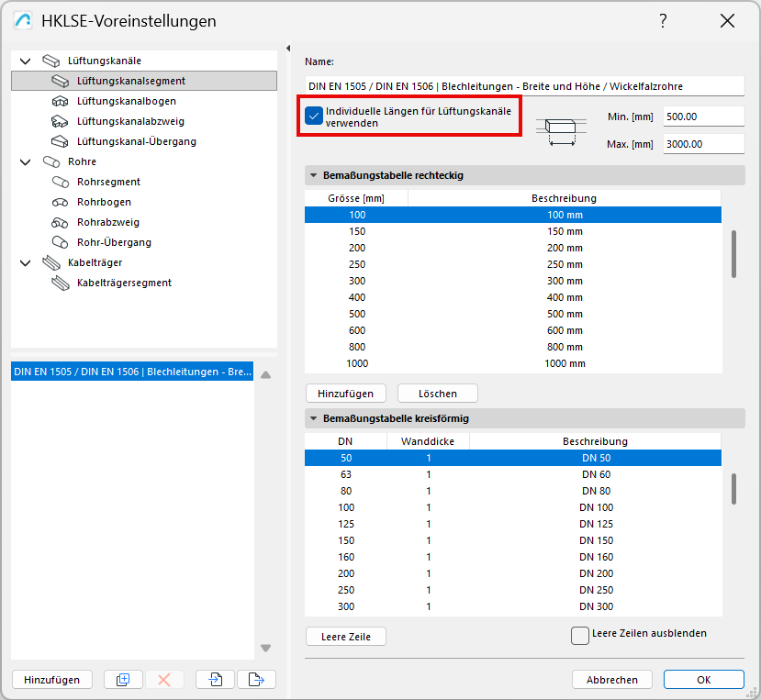Click the Kabelträgersegment icon
This screenshot has width=761, height=700.
(x=61, y=283)
